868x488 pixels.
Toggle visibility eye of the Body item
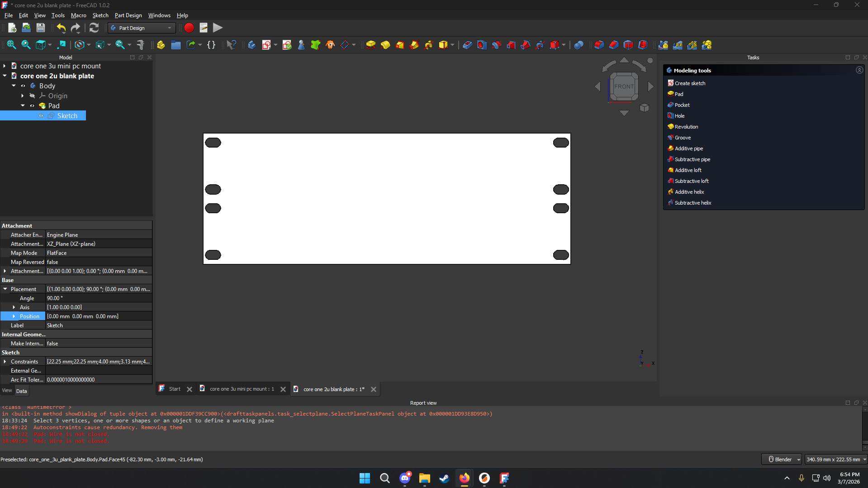click(x=23, y=86)
